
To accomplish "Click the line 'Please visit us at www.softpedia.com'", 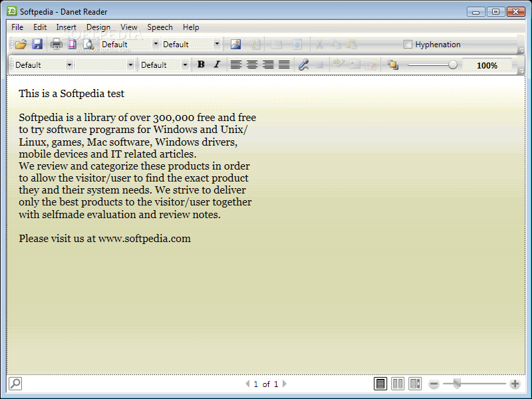I will point(105,239).
